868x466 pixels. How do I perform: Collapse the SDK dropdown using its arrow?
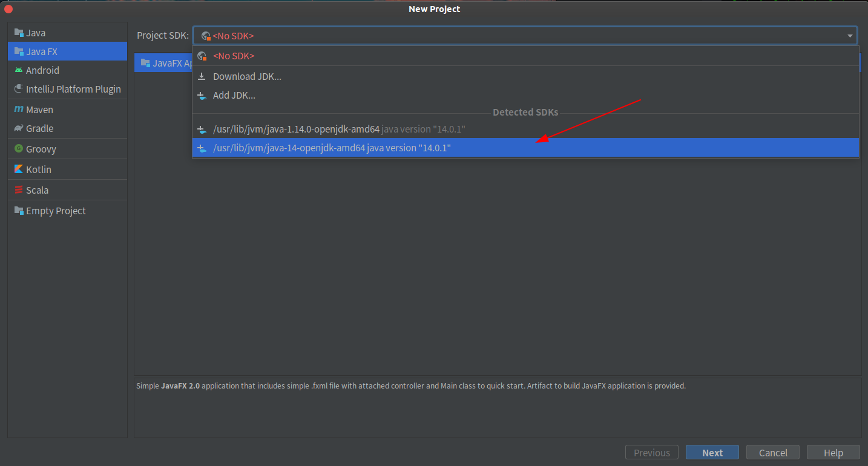pos(850,36)
